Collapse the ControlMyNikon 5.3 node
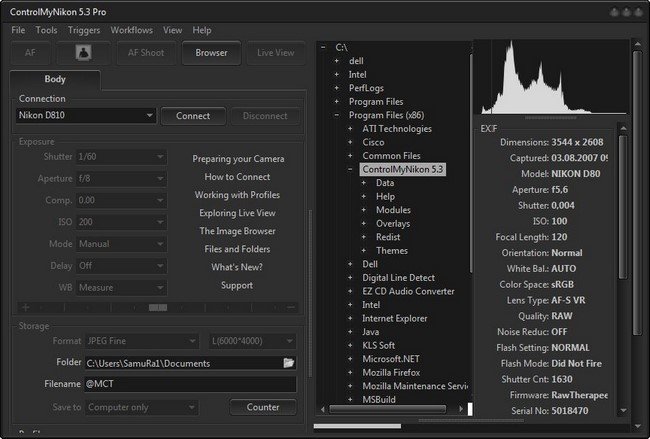The width and height of the screenshot is (650, 439). pyautogui.click(x=350, y=169)
